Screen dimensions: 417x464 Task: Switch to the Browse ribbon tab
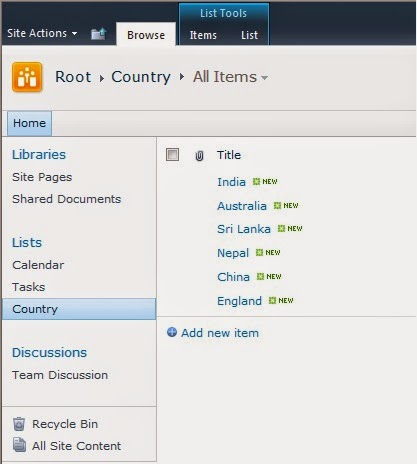pyautogui.click(x=146, y=35)
